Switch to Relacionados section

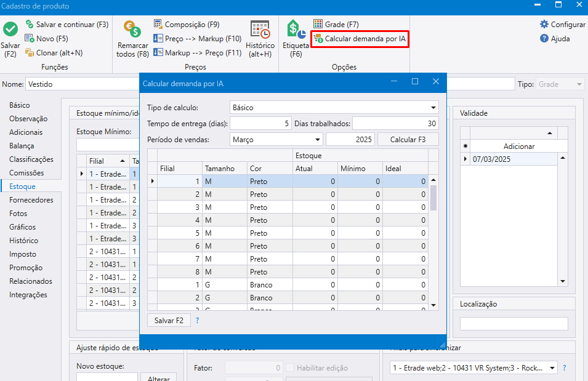pos(31,281)
